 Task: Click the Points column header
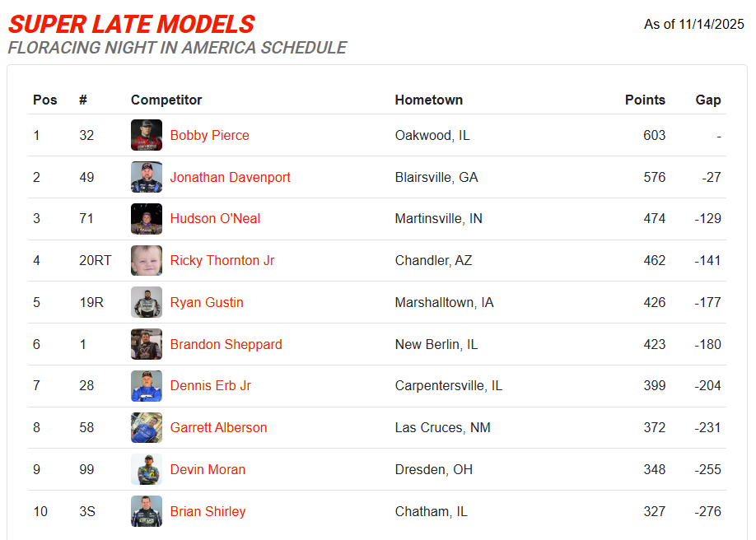click(x=645, y=100)
